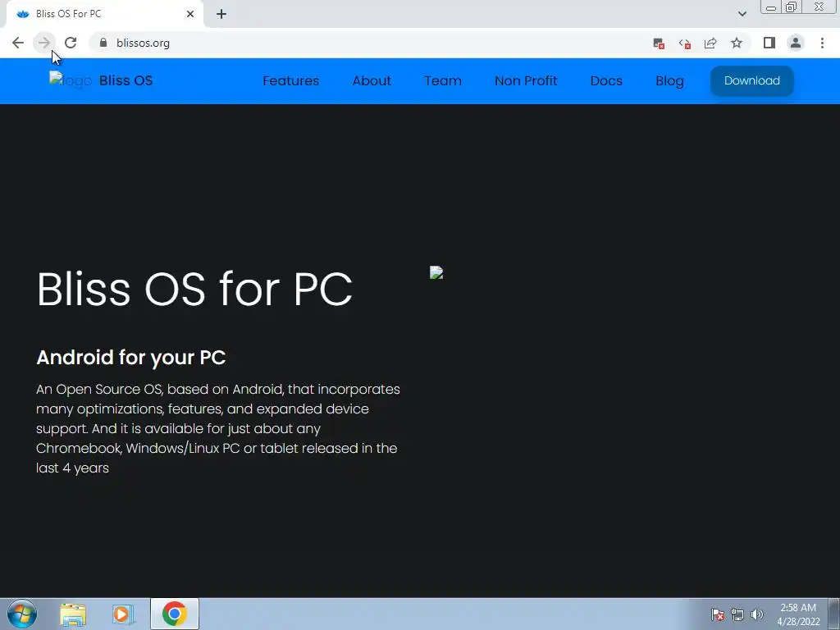Click the Chrome taskbar icon
840x630 pixels.
pos(174,614)
